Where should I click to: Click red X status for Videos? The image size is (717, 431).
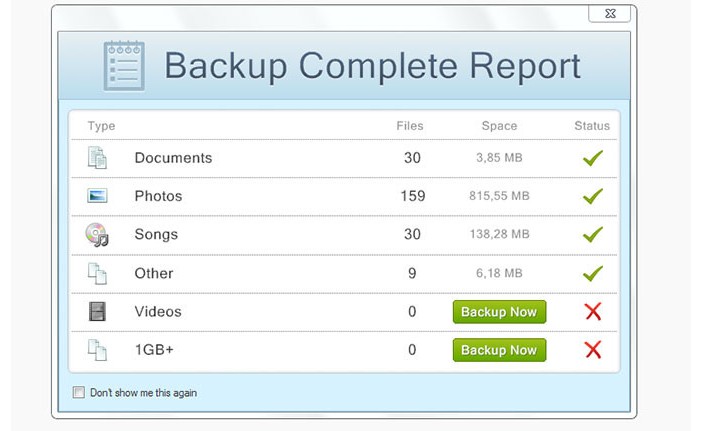coord(592,312)
